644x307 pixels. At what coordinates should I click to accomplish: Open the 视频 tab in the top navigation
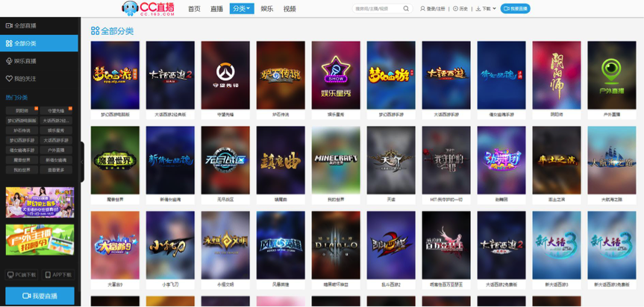290,9
